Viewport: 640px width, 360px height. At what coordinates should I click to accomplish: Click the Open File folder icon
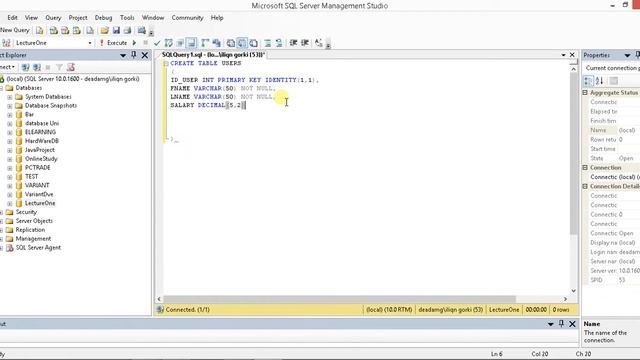point(104,31)
